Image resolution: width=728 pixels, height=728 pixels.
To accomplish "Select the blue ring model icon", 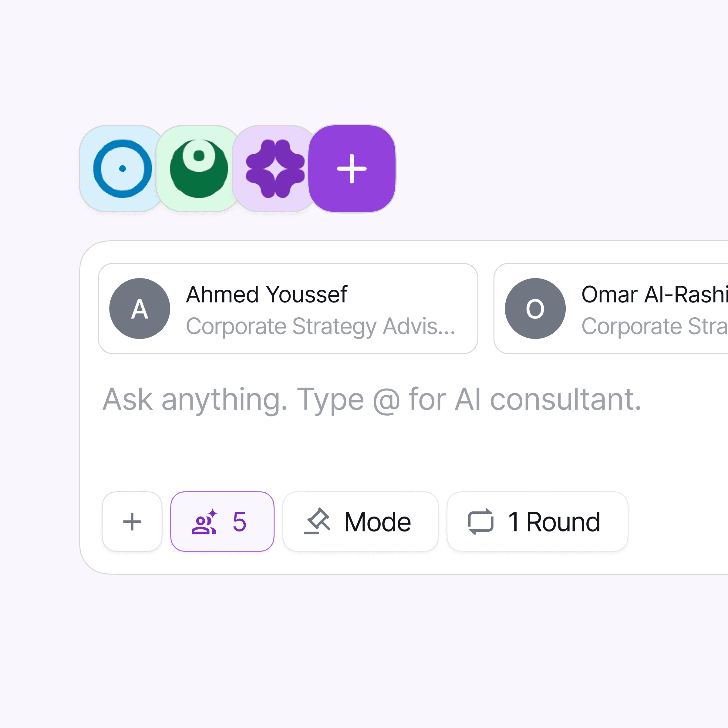I will click(x=122, y=168).
